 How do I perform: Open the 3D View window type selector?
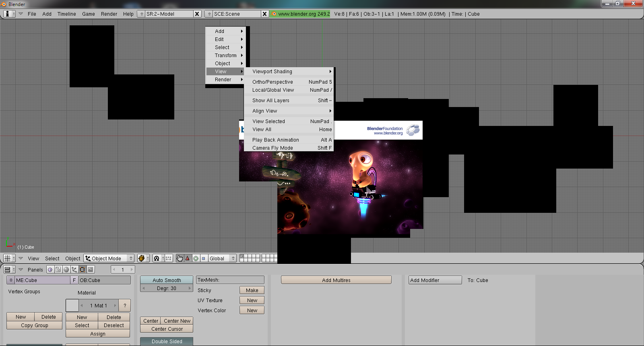tap(9, 258)
